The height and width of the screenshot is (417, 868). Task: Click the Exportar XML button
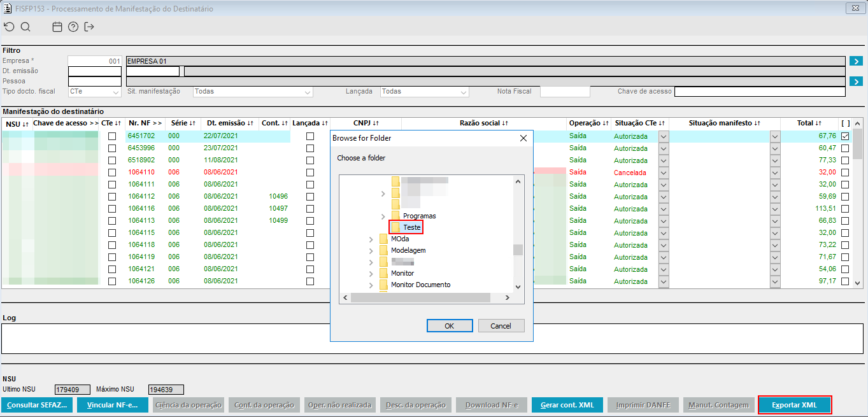tap(794, 405)
